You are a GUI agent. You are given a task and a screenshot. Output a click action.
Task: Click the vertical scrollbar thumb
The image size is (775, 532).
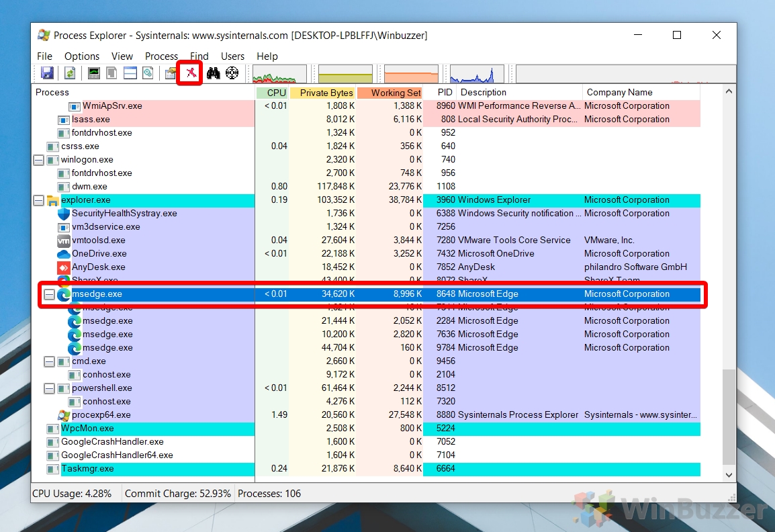(x=729, y=416)
